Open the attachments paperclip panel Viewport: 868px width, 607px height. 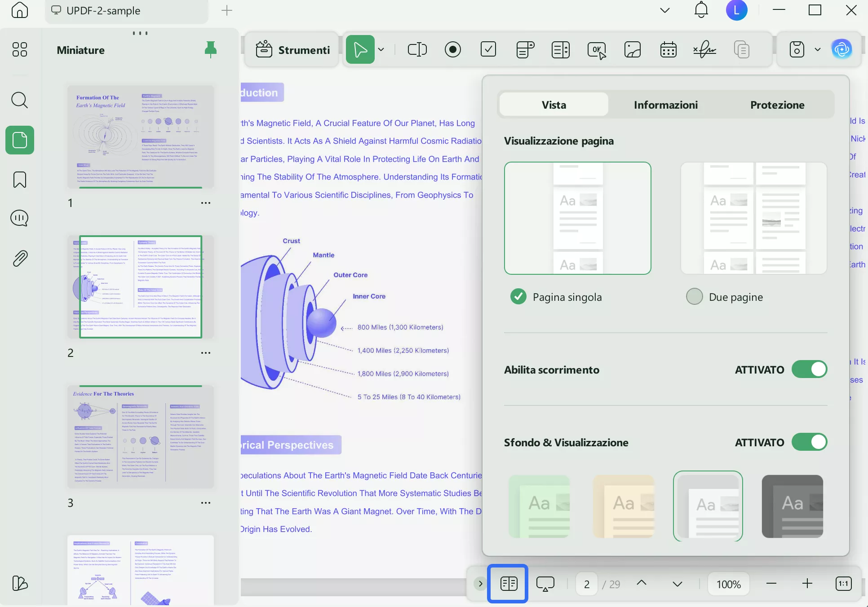19,258
